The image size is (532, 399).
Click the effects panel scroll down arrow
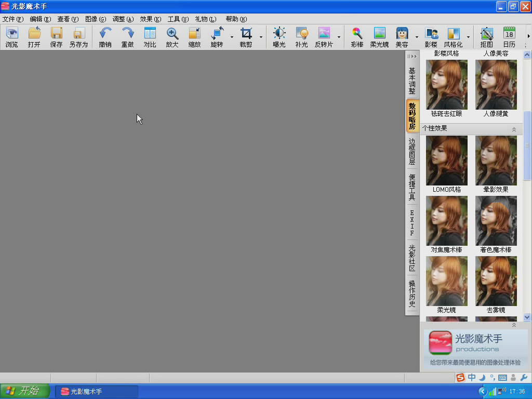point(527,317)
